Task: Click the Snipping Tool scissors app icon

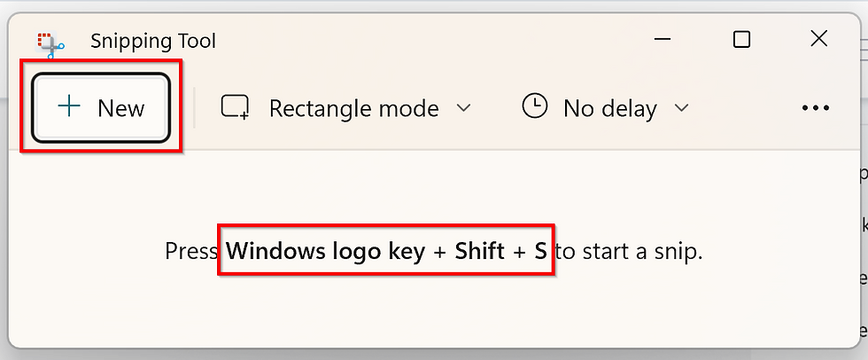Action: (x=51, y=44)
